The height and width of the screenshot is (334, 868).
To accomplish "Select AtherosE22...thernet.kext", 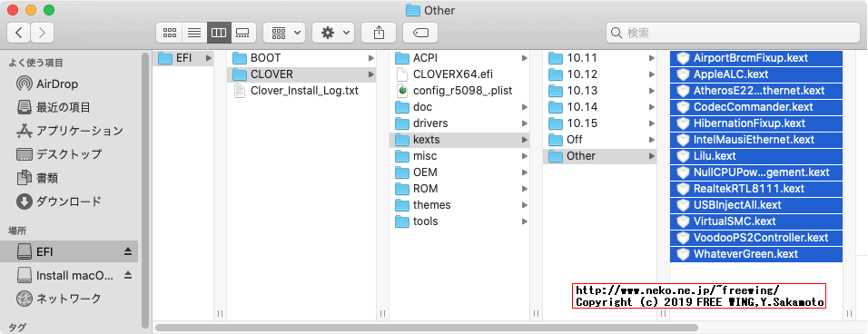I will (756, 90).
